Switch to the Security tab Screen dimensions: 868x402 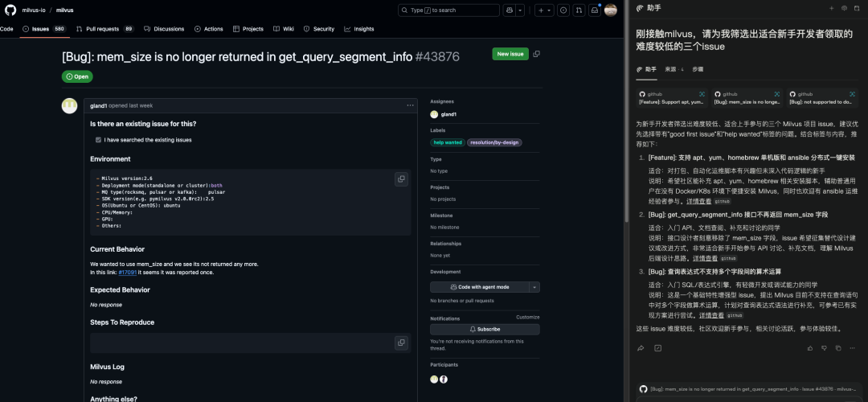[x=319, y=29]
